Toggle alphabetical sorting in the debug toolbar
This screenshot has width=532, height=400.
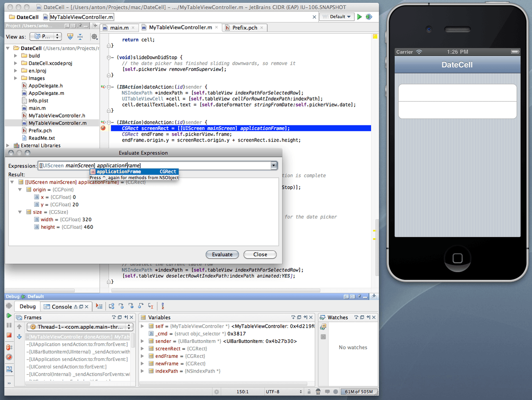(163, 306)
